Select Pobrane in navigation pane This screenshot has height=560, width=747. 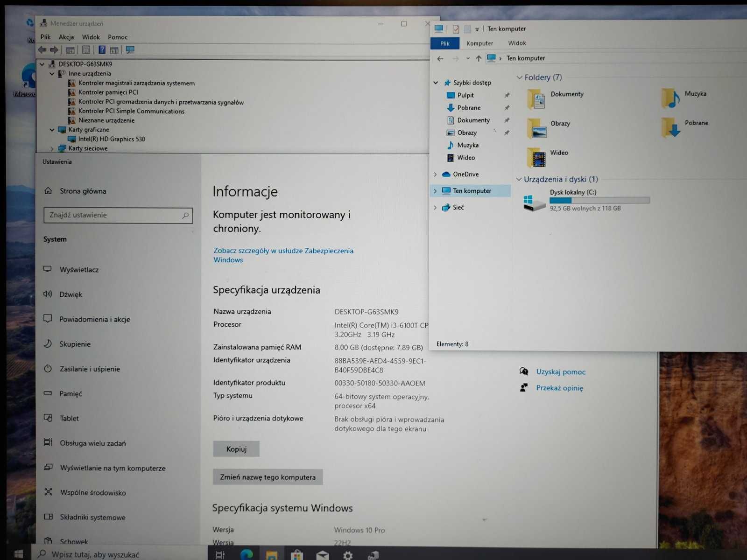469,108
